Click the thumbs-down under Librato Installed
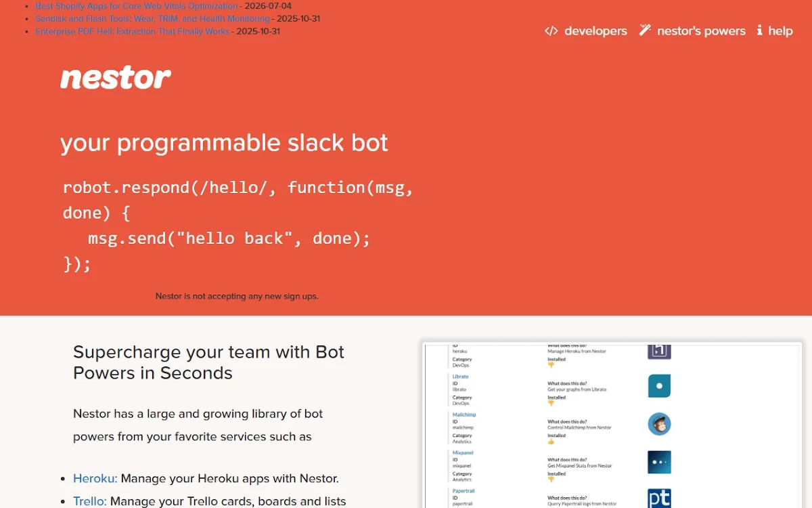 (x=551, y=404)
